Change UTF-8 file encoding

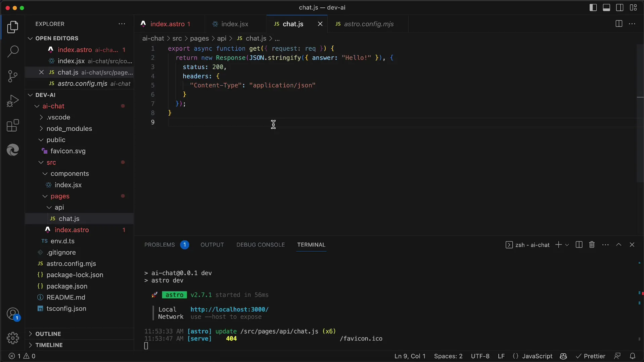[480, 356]
